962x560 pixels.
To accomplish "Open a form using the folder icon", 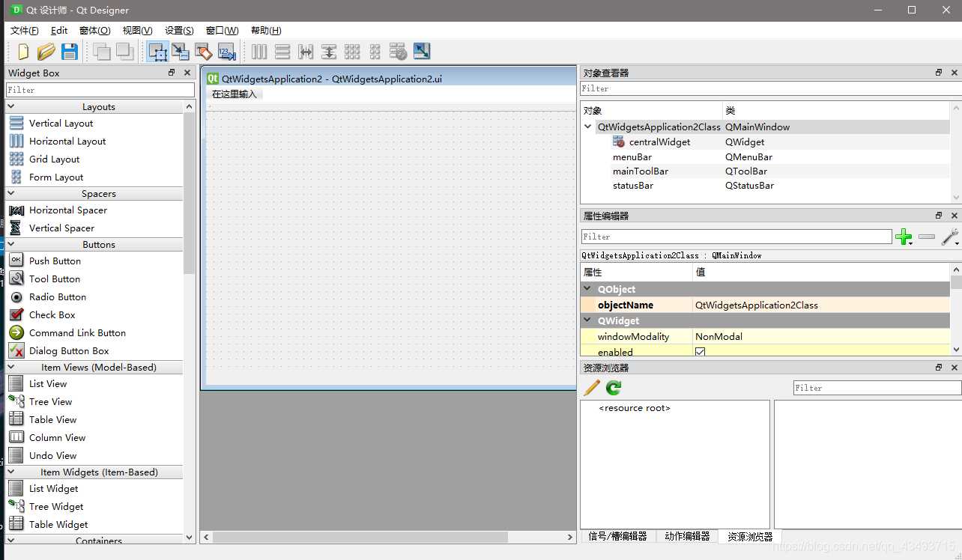I will [x=46, y=52].
